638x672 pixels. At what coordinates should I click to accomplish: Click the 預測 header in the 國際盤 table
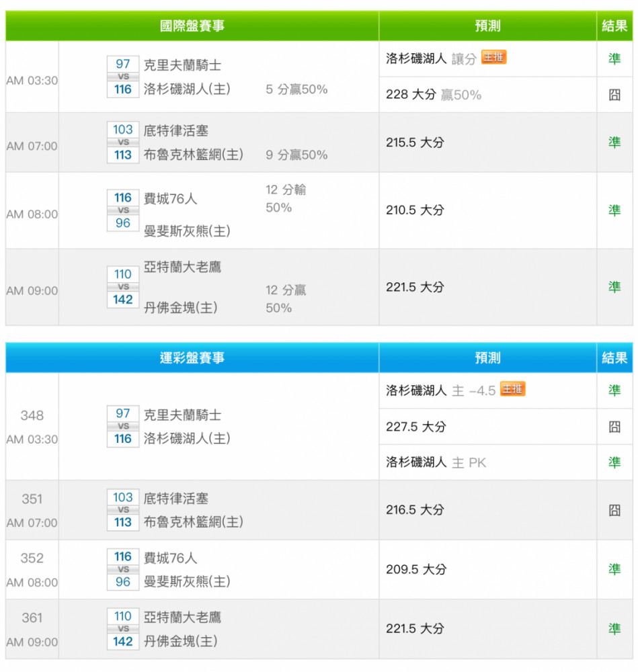[x=487, y=26]
